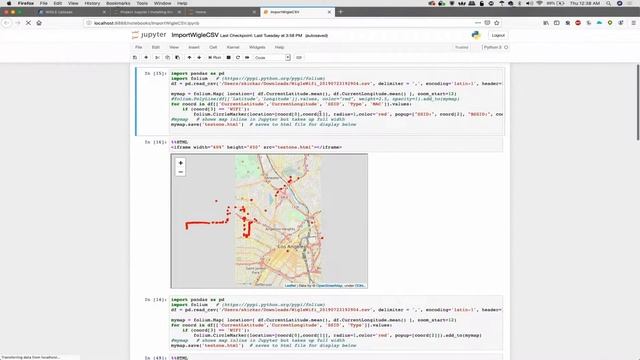
Task: Open the command palette keyboard icon
Action: pos(299,58)
